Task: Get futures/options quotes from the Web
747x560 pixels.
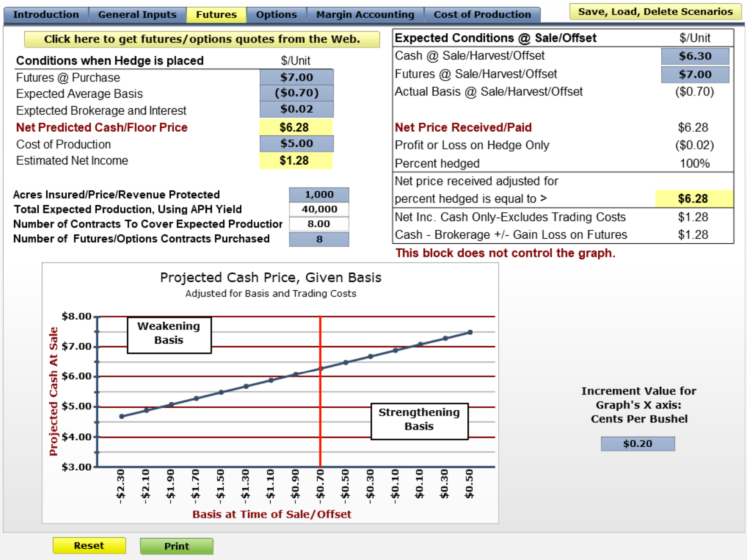Action: coord(202,39)
